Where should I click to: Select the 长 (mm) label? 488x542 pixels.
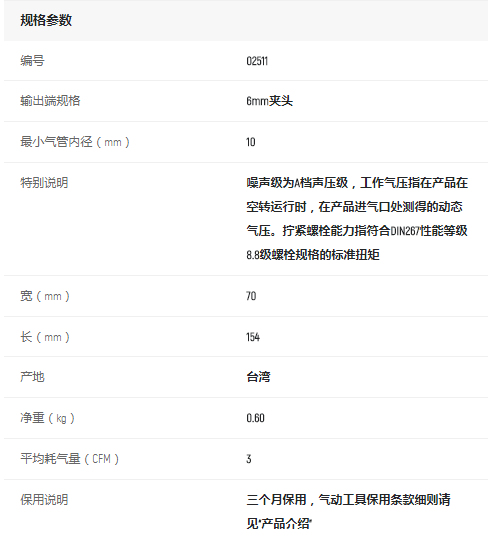coord(45,337)
